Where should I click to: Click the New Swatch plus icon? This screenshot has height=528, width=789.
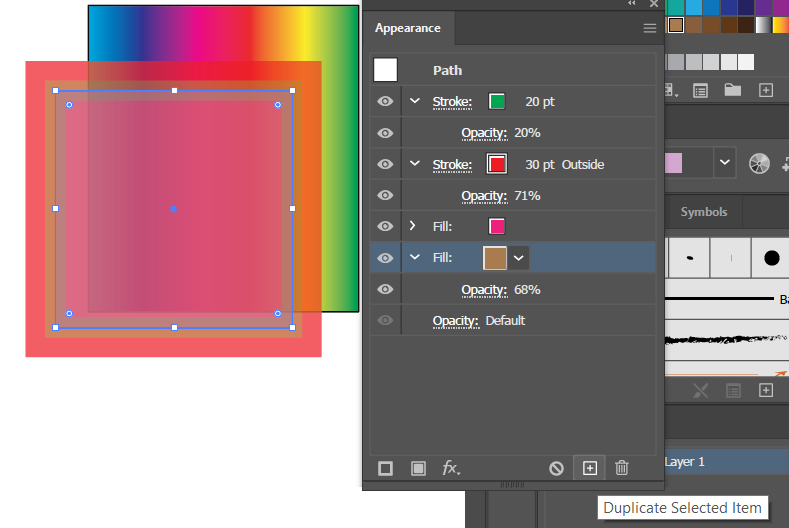[x=766, y=90]
